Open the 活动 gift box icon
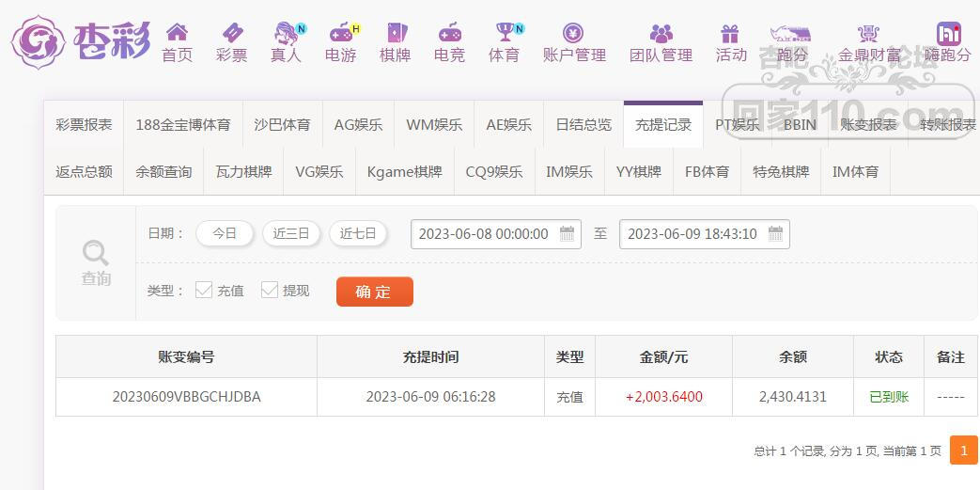The width and height of the screenshot is (980, 490). (730, 33)
